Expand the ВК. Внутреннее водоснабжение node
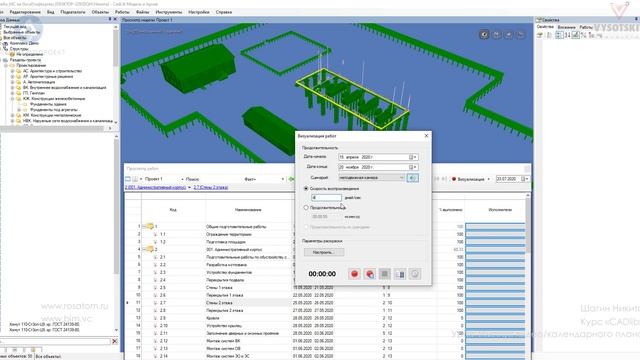 point(12,87)
